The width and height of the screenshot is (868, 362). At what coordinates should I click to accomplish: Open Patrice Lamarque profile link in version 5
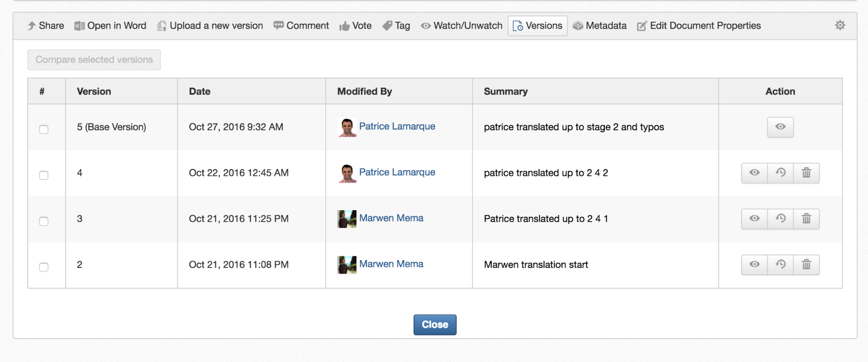point(397,126)
